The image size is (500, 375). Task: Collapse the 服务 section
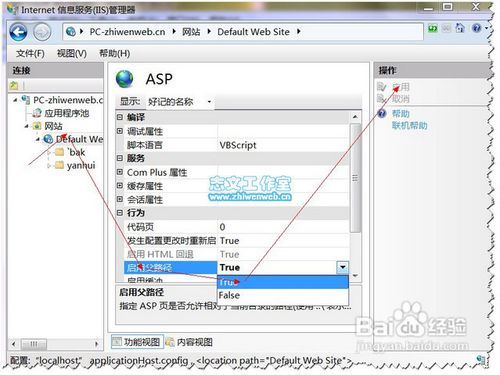point(120,158)
